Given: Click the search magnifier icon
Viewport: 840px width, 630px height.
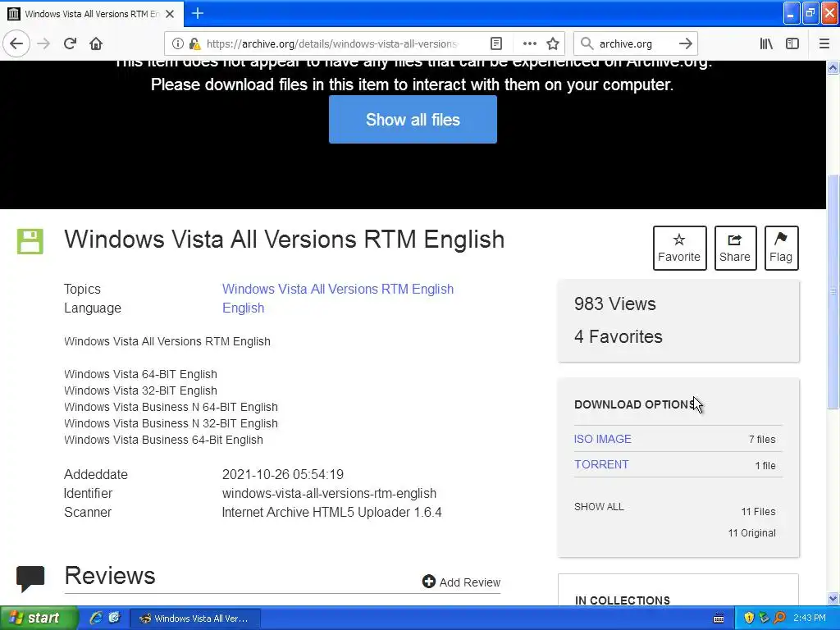Looking at the screenshot, I should click(587, 43).
